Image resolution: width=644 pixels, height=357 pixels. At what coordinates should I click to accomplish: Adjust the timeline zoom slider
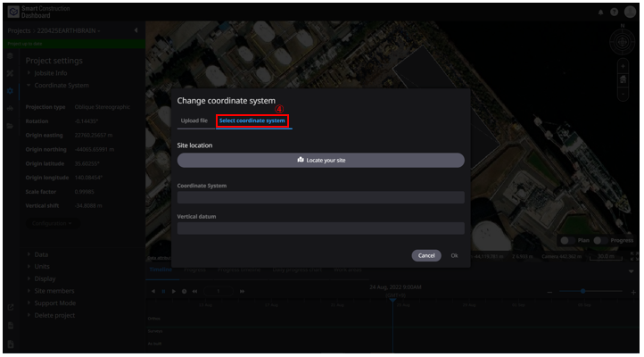point(583,291)
